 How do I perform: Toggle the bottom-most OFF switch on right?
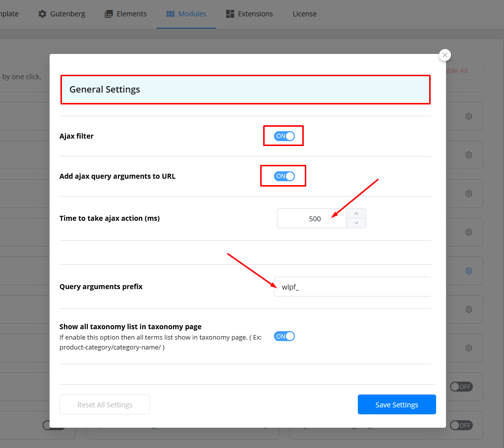click(x=461, y=425)
